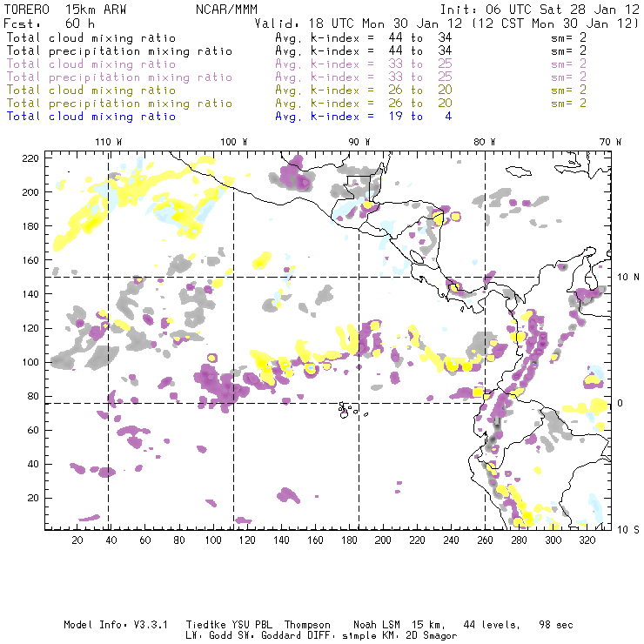The width and height of the screenshot is (644, 644).
Task: Select the horizontal axis "320" tick label
Action: [587, 540]
